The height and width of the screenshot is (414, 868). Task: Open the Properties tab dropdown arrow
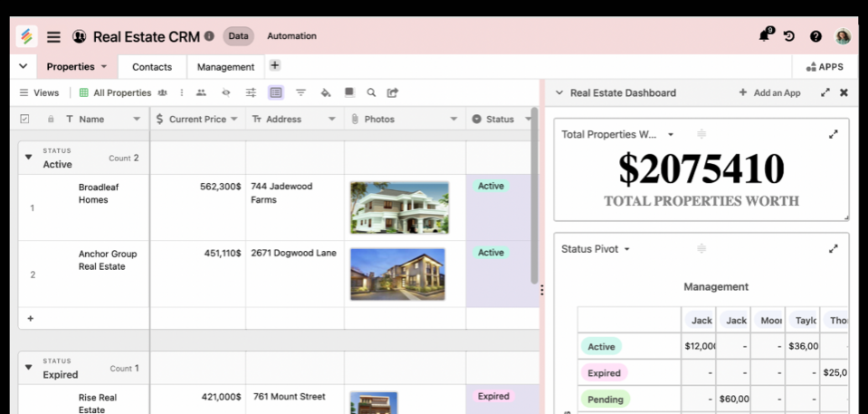pyautogui.click(x=104, y=67)
